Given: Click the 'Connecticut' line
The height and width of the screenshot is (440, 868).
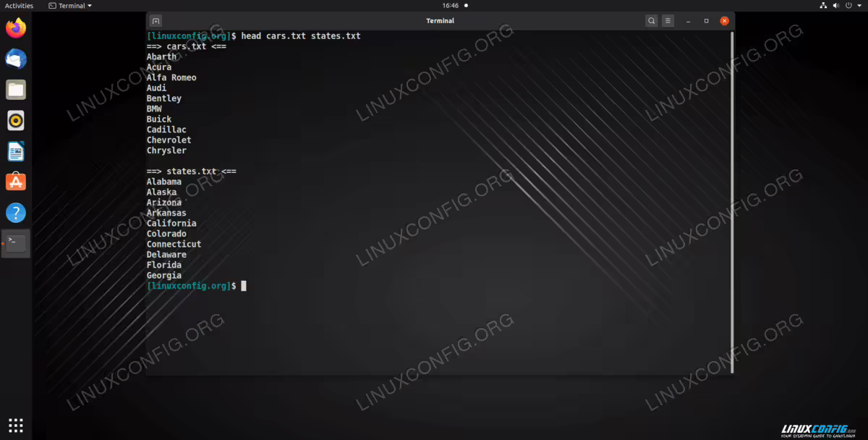Looking at the screenshot, I should 174,245.
